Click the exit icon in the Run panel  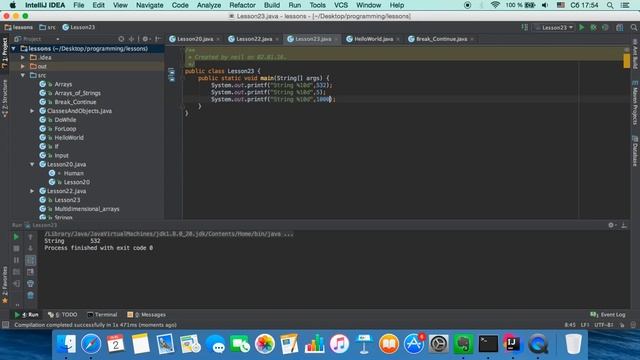tap(16, 283)
